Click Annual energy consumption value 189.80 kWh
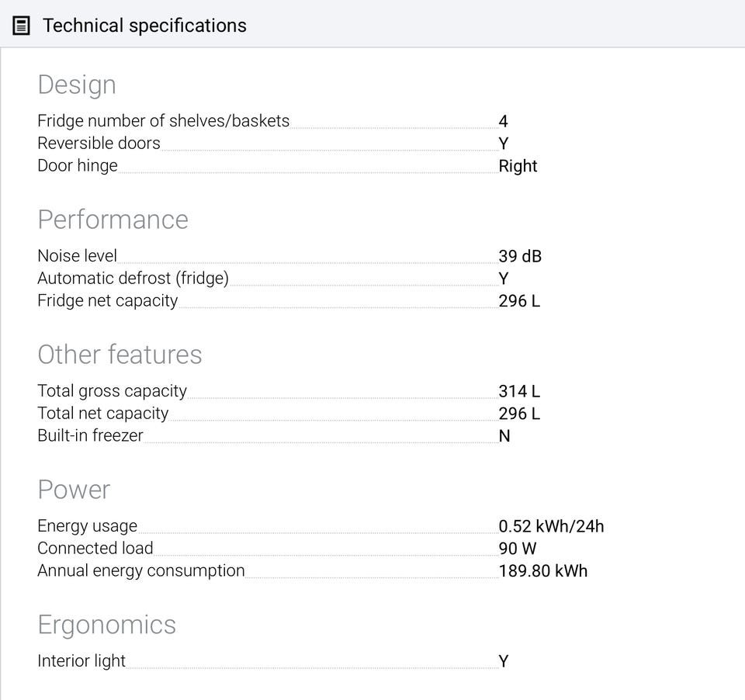745x700 pixels. click(x=542, y=571)
